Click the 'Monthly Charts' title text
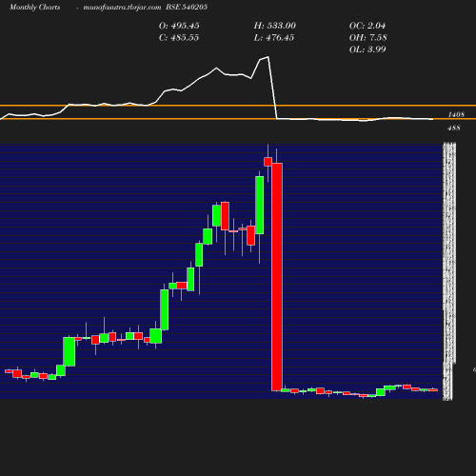Viewport: 476px width, 476px height. 35,7
